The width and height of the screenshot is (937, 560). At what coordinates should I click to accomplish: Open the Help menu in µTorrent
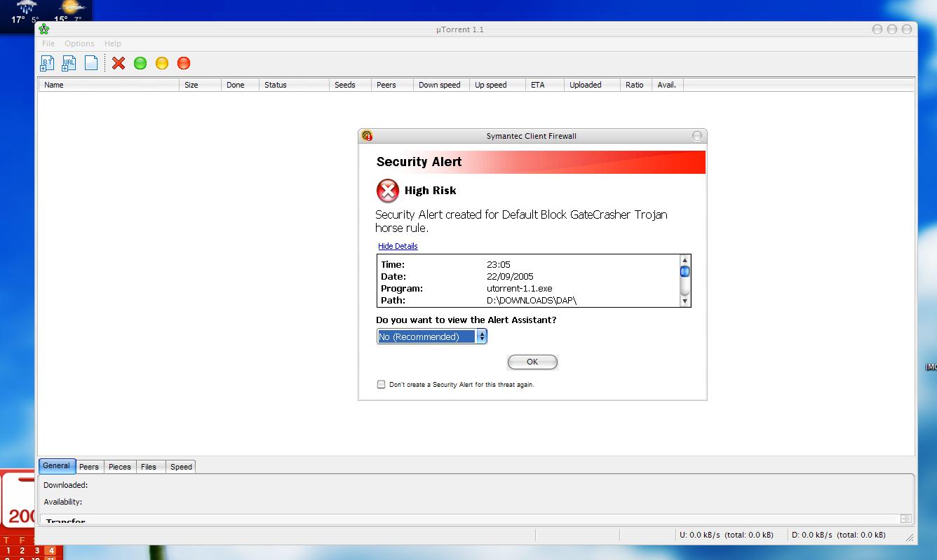pyautogui.click(x=113, y=43)
